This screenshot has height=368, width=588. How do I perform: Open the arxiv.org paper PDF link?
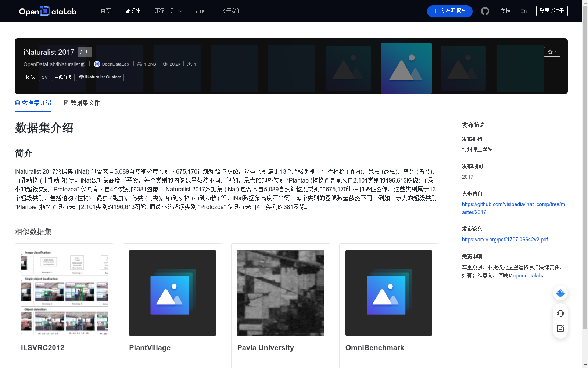(x=505, y=239)
